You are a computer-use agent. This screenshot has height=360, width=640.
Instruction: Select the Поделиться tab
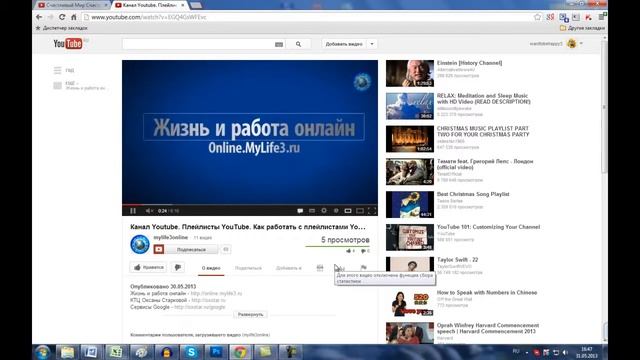[x=248, y=268]
